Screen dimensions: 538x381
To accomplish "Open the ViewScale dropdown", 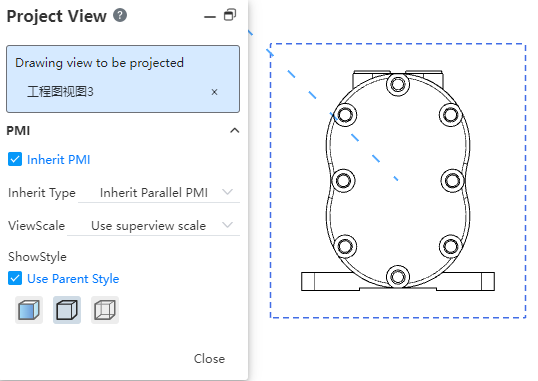I will tap(153, 226).
